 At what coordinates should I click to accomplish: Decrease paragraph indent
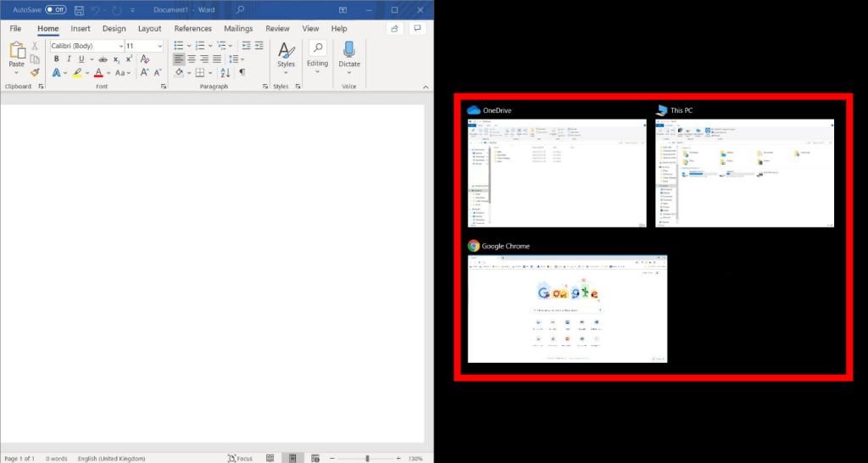[247, 46]
